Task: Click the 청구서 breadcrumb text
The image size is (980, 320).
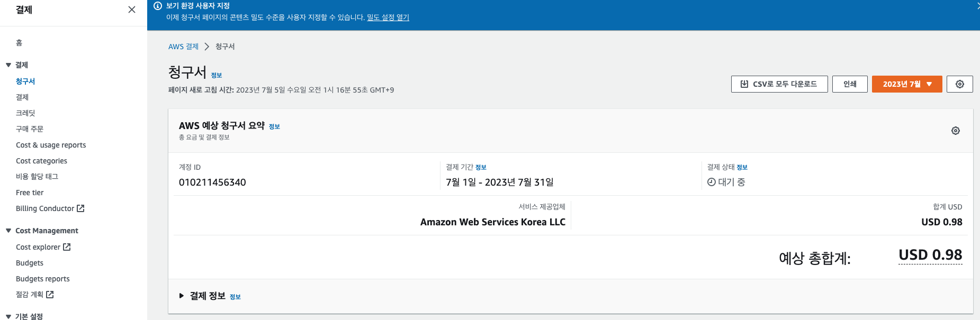Action: 225,47
